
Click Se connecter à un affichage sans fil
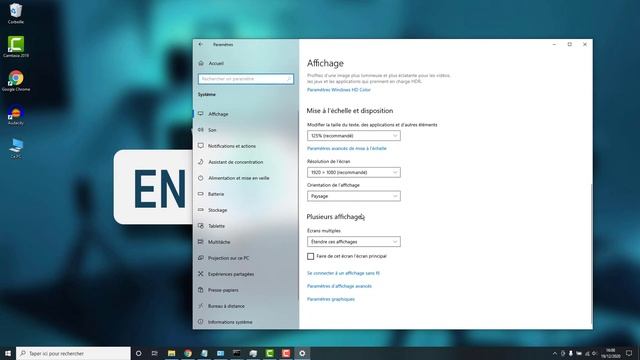pos(343,273)
